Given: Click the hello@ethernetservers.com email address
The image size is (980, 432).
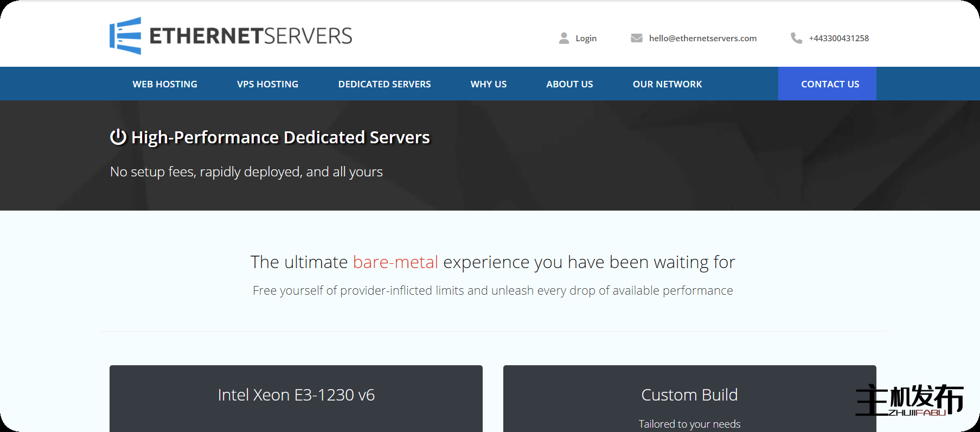Looking at the screenshot, I should 702,39.
